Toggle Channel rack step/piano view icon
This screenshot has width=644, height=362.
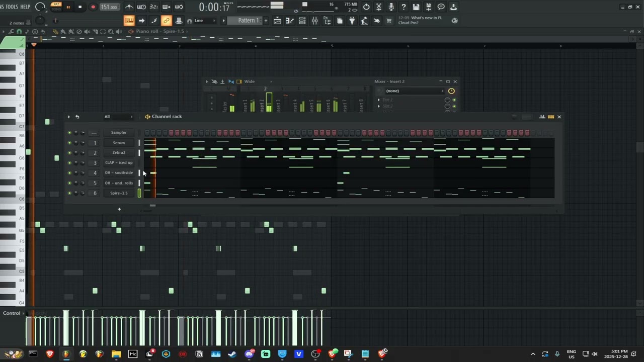pos(551,117)
